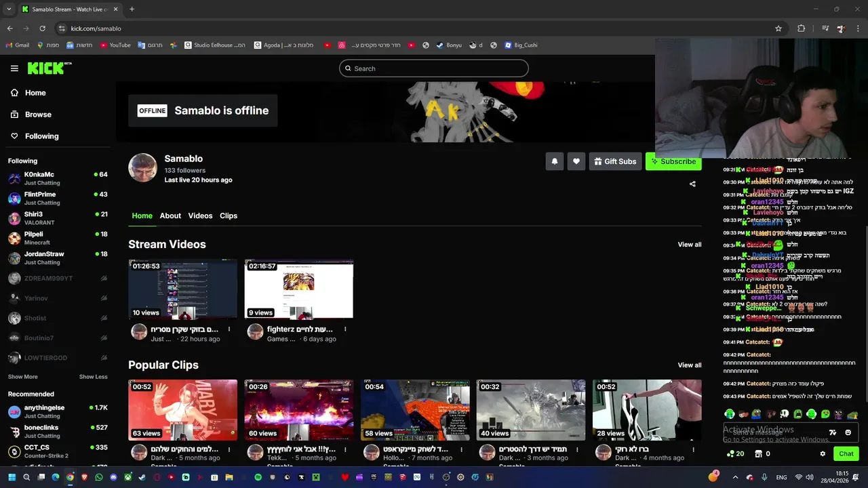The image size is (868, 488).
Task: Open WhatsApp from the taskbar
Action: tap(98, 477)
